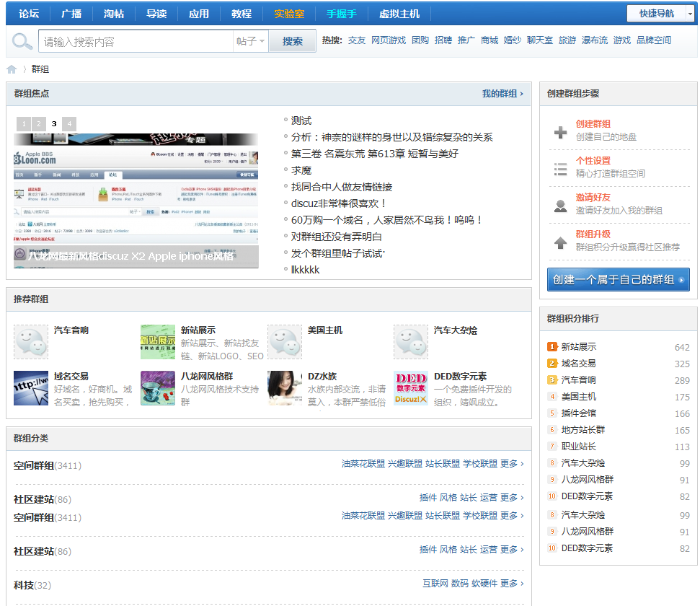Click the 创建一个属于自己的群组 button
700x606 pixels.
point(618,279)
